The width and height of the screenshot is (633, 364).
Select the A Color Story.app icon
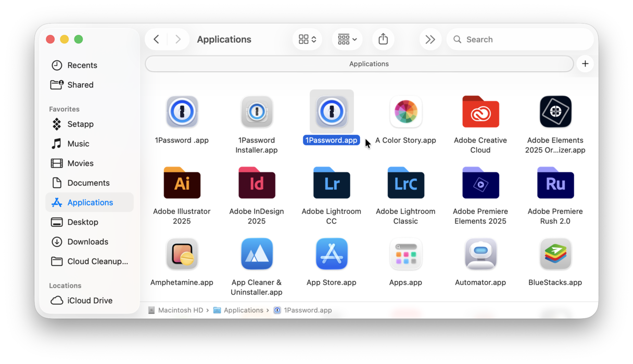(x=406, y=111)
